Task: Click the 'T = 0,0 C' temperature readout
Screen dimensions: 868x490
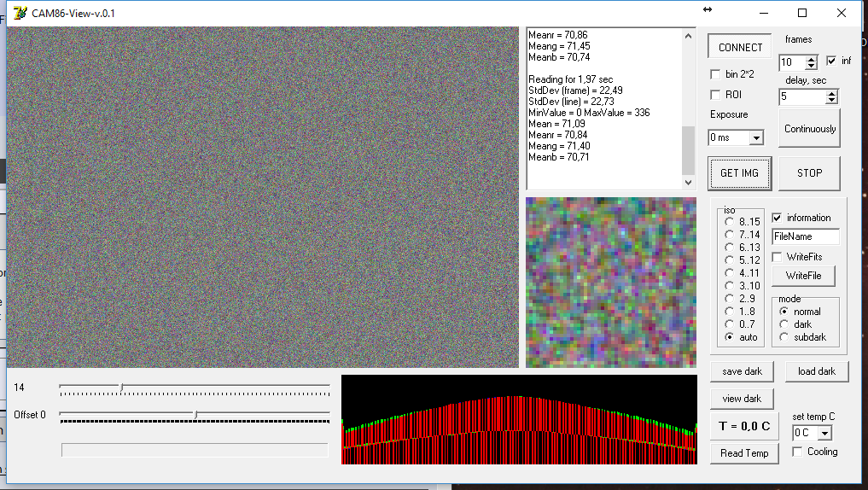Action: [744, 426]
